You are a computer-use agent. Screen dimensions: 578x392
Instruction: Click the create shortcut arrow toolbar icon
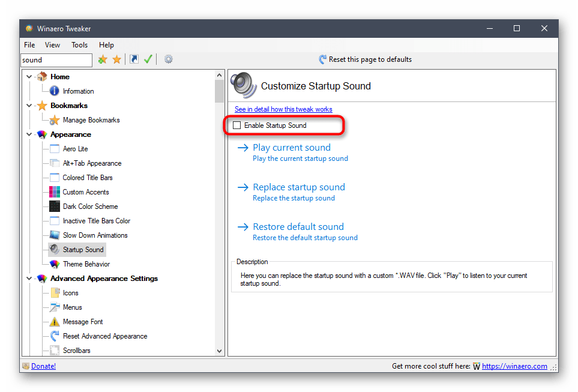[x=134, y=59]
